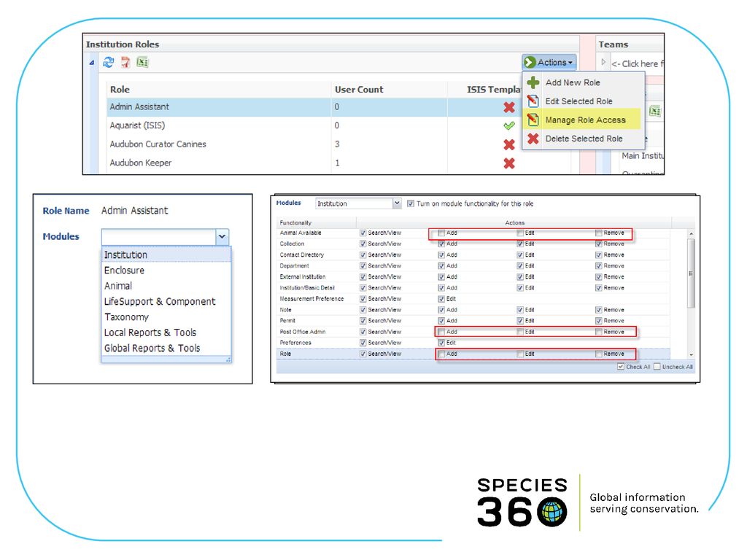Choose Edit Selected Role menu entry

click(x=578, y=101)
